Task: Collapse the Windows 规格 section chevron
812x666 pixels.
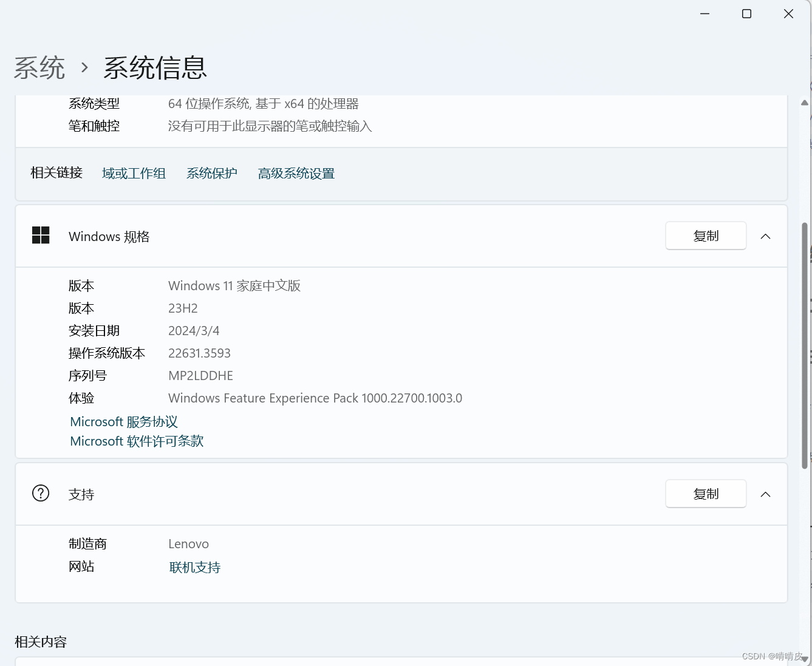Action: pos(766,236)
